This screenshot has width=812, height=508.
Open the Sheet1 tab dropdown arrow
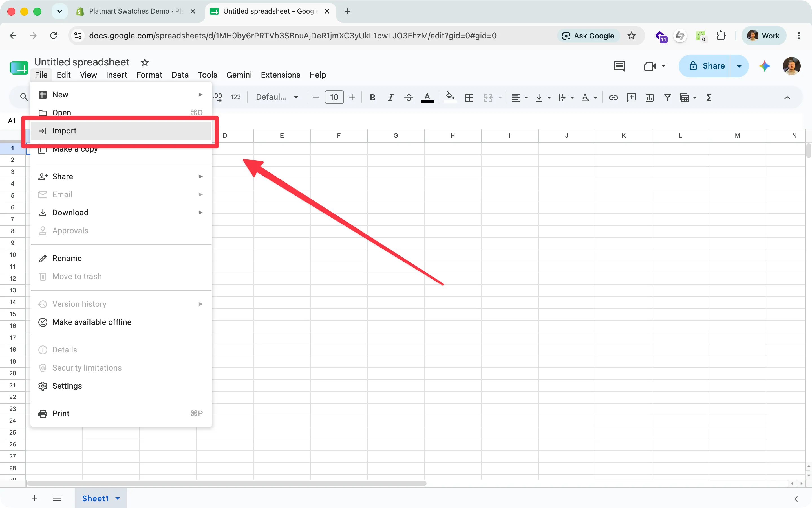coord(118,498)
